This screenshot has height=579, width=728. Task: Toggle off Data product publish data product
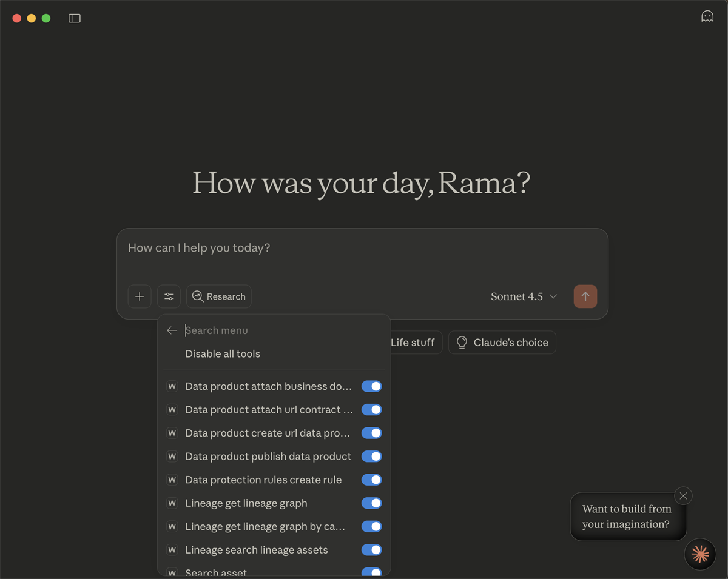click(371, 457)
